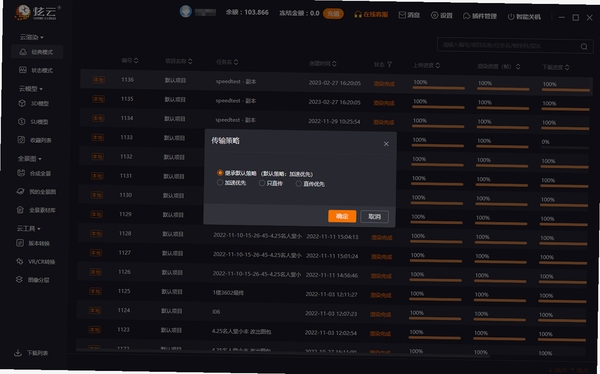Viewport: 600px width, 374px height.
Task: Open the 收藏列表 favorites icon
Action: click(x=21, y=140)
